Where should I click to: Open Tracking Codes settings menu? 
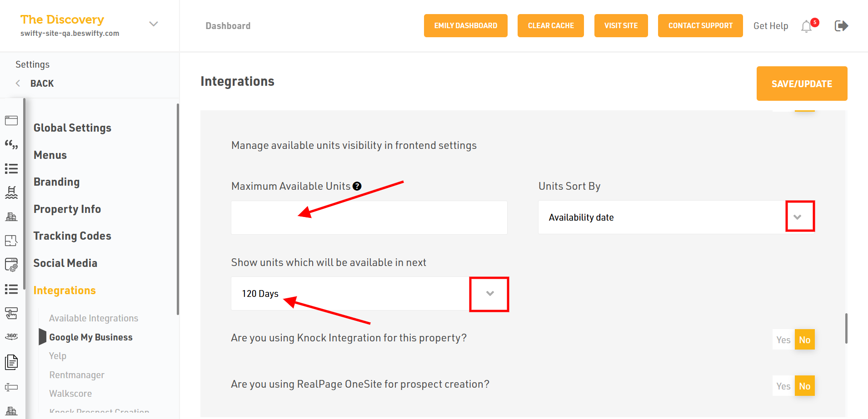coord(72,236)
